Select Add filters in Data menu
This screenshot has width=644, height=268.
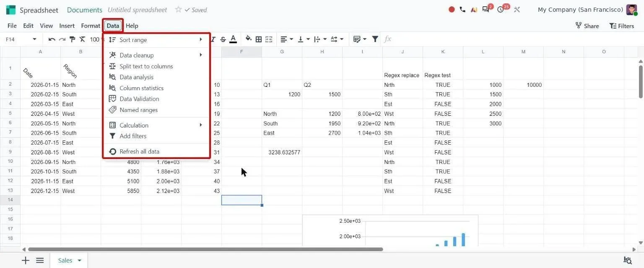coord(156,136)
